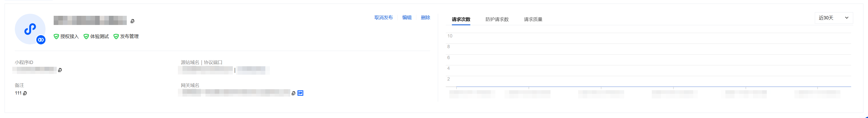The width and height of the screenshot is (868, 118).
Task: Click the 删除 link
Action: coord(425,18)
